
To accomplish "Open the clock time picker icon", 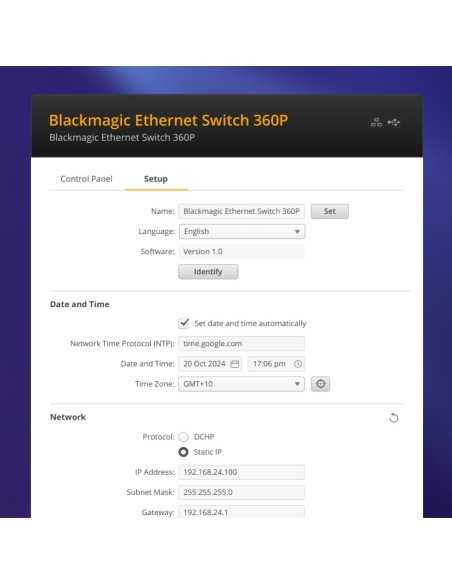I will pos(298,364).
